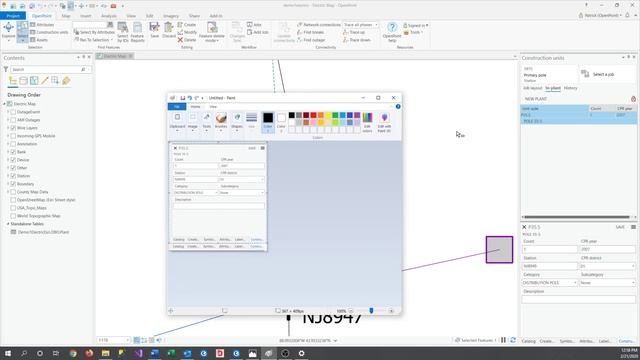Click Find breaks in Connectivity
This screenshot has width=640, height=360.
point(311,32)
